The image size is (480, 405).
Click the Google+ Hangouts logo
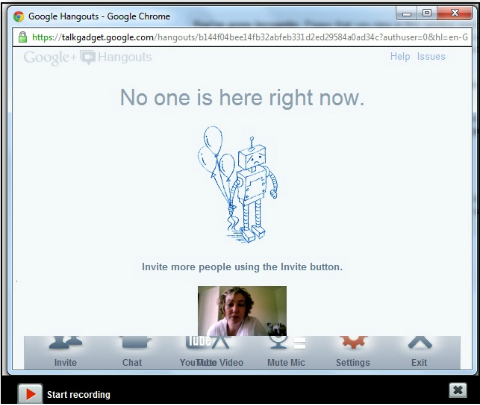coord(88,57)
